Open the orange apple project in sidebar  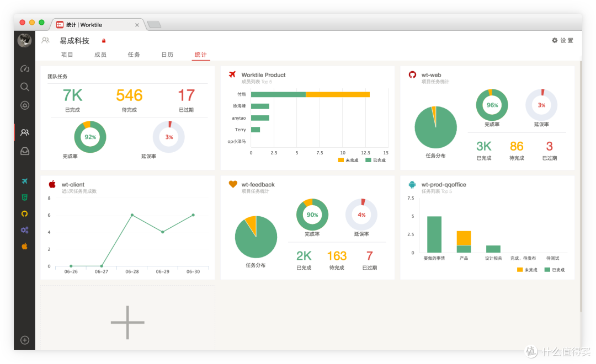coord(25,246)
